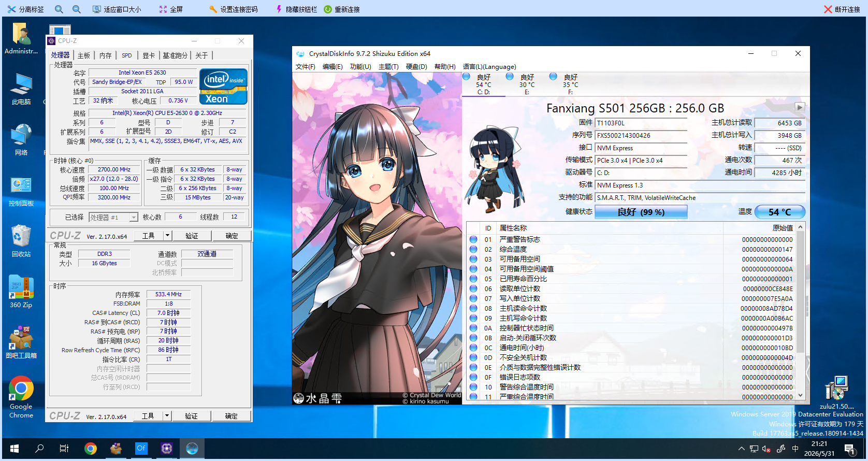This screenshot has height=461, width=868.
Task: Expand lower 工具 dropdown arrow
Action: click(167, 416)
